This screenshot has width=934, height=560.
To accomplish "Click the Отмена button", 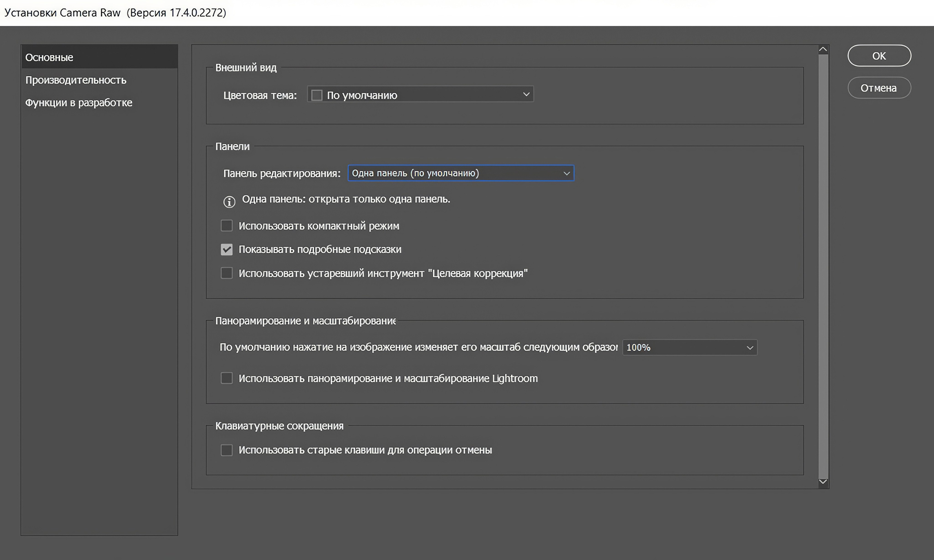I will pyautogui.click(x=879, y=88).
